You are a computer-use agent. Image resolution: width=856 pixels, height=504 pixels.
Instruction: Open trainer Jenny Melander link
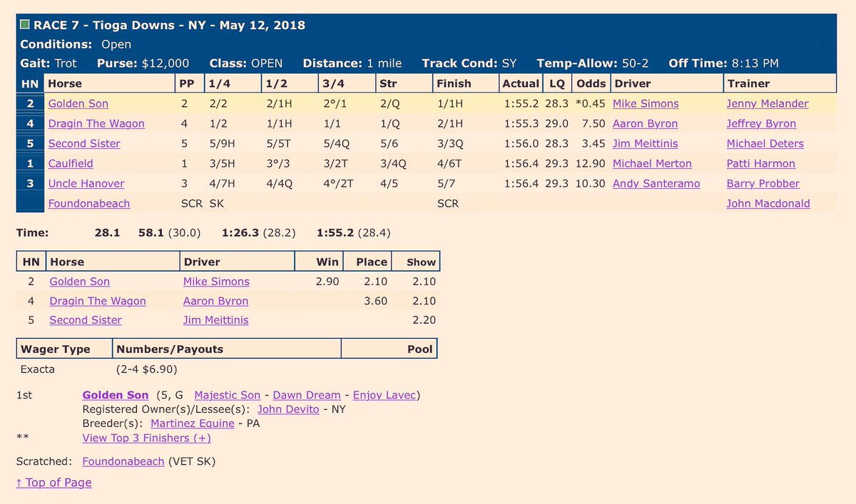[x=768, y=103]
